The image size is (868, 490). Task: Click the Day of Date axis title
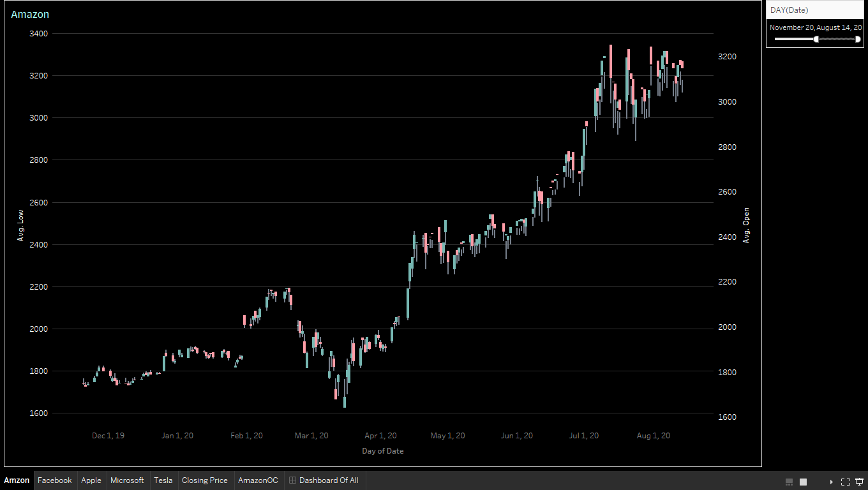(383, 450)
